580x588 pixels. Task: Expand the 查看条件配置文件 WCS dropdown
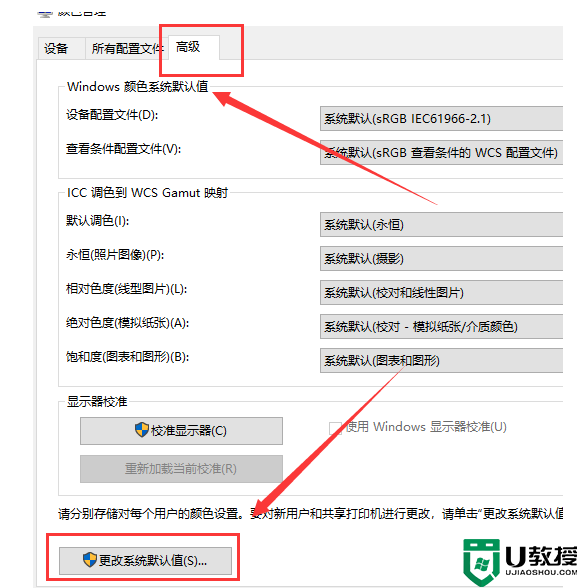click(441, 153)
